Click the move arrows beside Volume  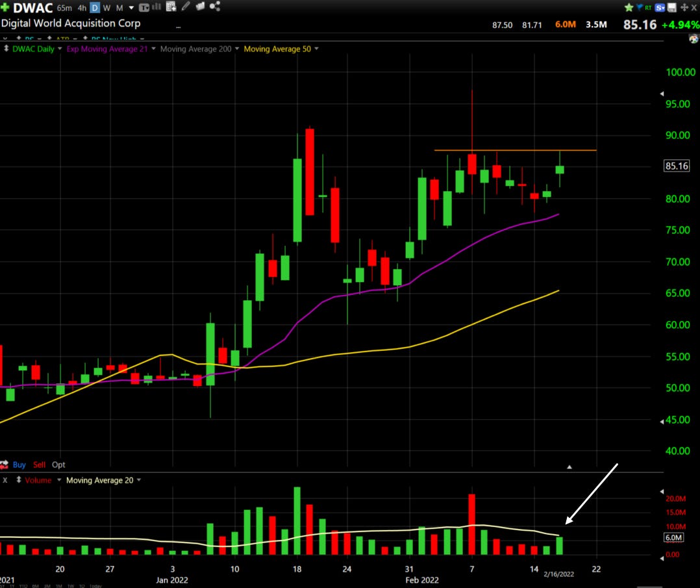[x=19, y=480]
